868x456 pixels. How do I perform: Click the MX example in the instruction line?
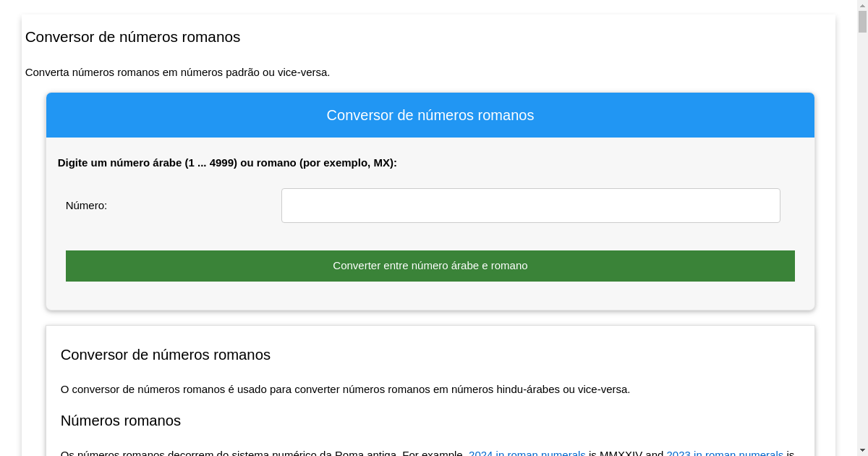383,163
